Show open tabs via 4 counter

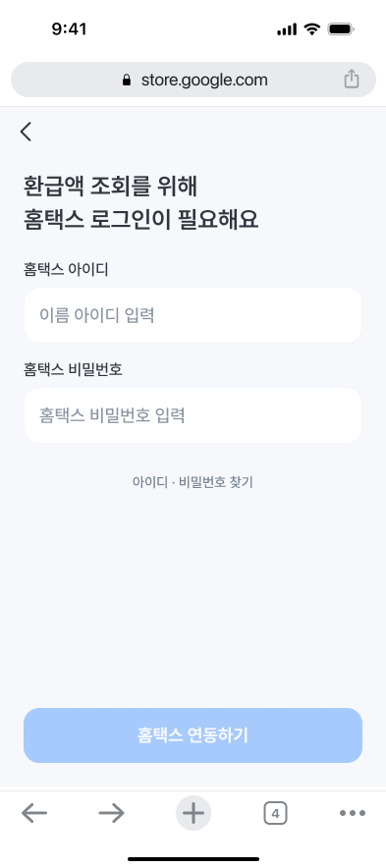(x=275, y=813)
